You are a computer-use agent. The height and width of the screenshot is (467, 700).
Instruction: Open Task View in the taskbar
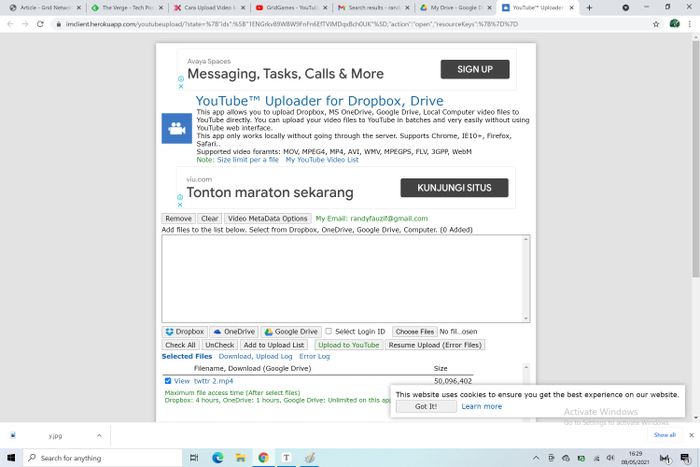194,458
